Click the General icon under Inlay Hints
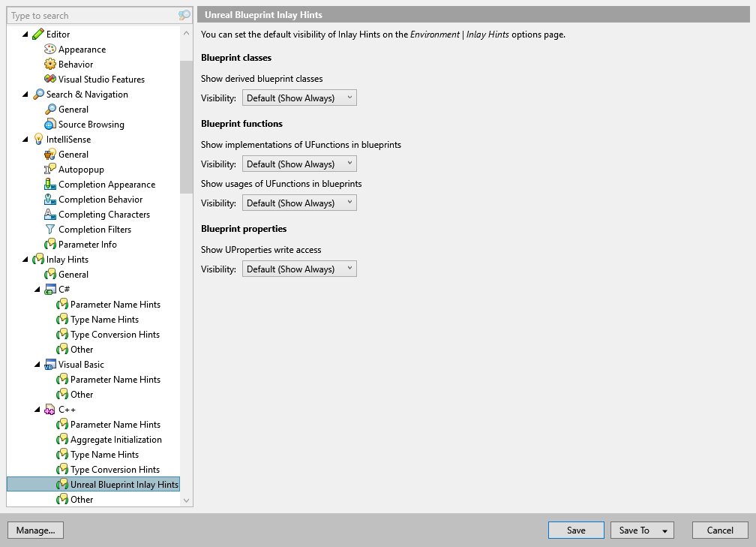756x547 pixels. [x=49, y=275]
